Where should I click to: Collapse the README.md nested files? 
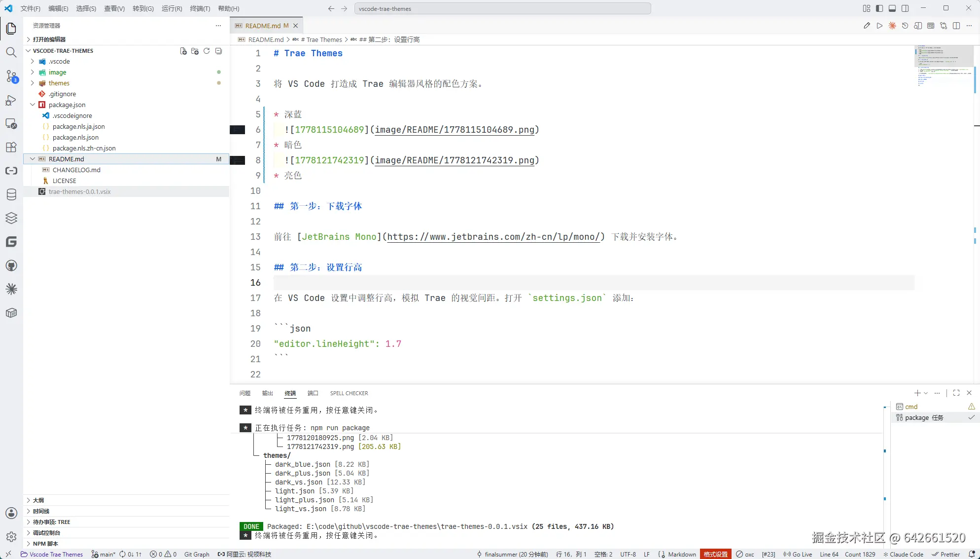(33, 159)
